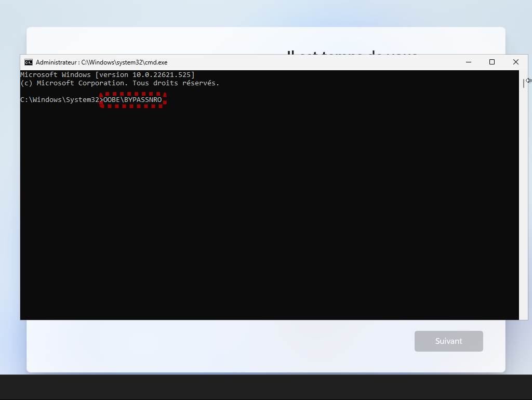Viewport: 532px width, 400px height.
Task: Close the cmd.exe console window
Action: 515,62
